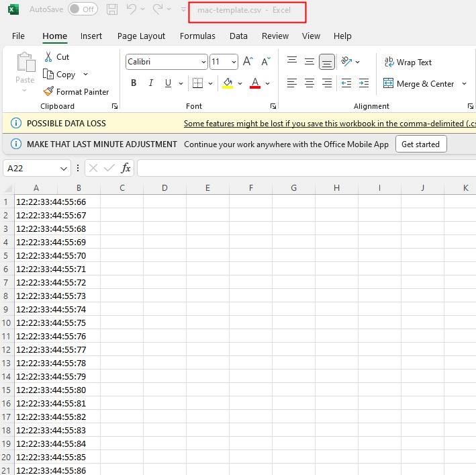476x475 pixels.
Task: Click the Center alignment icon
Action: 310,83
